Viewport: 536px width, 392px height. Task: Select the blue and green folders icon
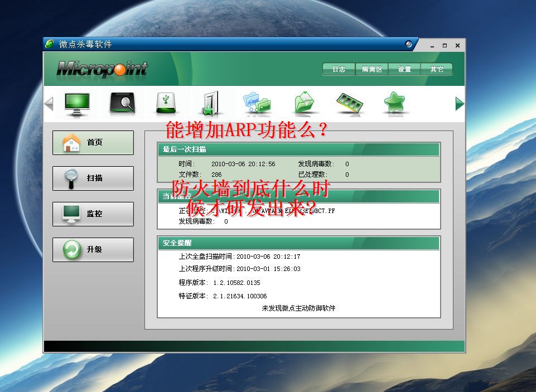257,103
